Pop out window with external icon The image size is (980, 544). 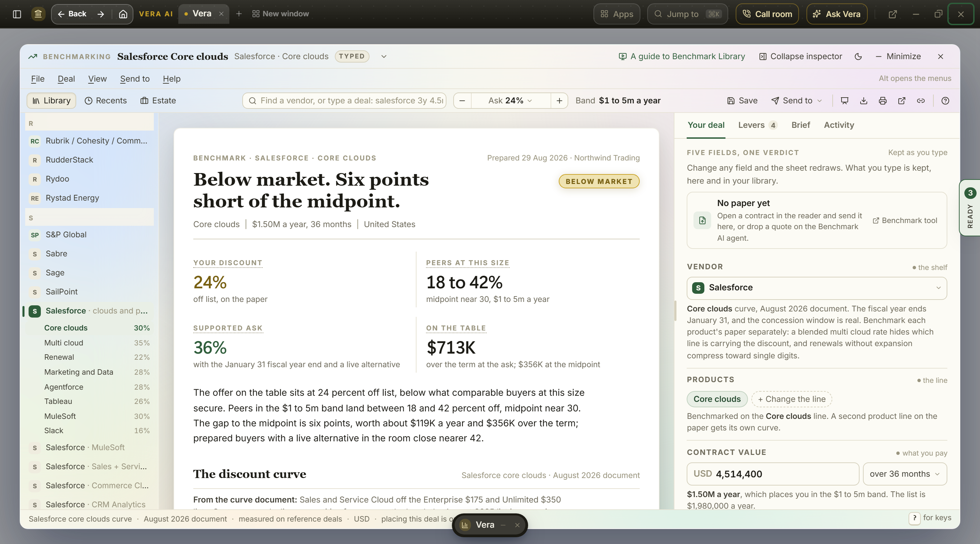coord(893,14)
